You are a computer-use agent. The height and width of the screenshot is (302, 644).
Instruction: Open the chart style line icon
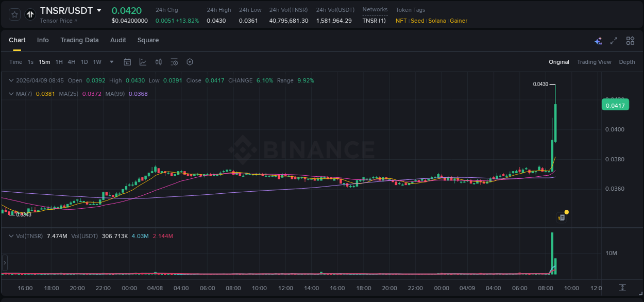[x=143, y=62]
